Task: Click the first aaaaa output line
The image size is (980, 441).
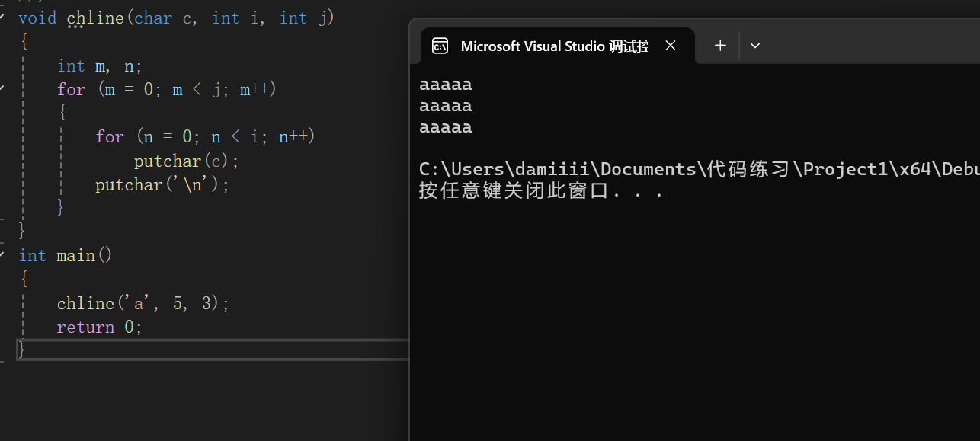Action: click(446, 84)
